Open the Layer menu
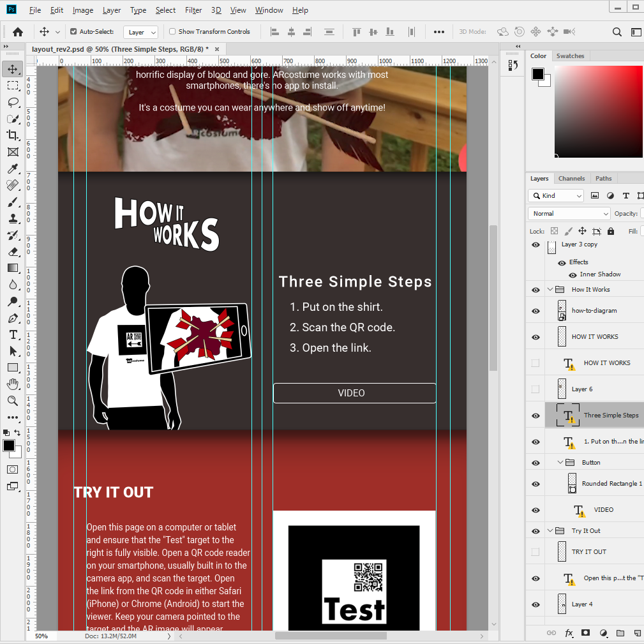644x644 pixels. click(111, 10)
